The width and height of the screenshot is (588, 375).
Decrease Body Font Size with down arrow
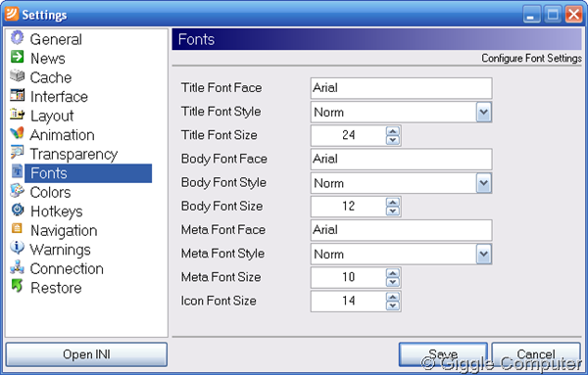click(x=393, y=211)
